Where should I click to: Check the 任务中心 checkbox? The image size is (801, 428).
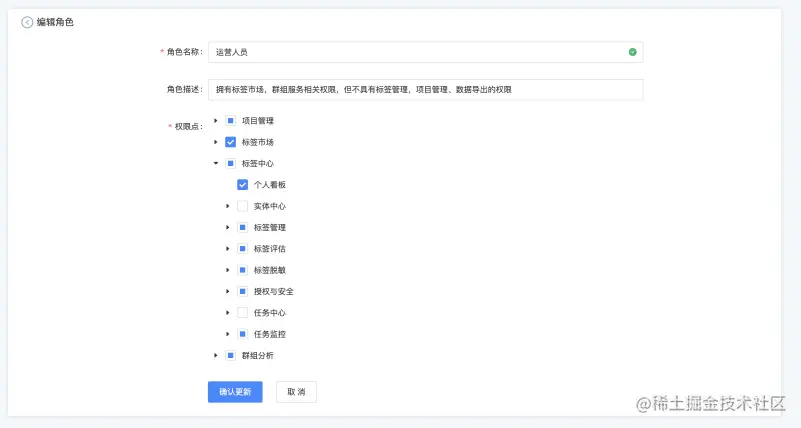point(243,313)
